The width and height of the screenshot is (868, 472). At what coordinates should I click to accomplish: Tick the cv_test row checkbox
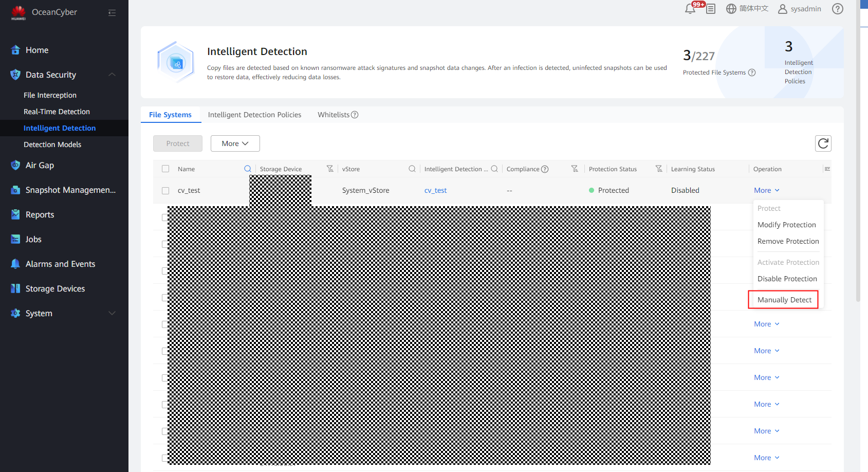[165, 191]
